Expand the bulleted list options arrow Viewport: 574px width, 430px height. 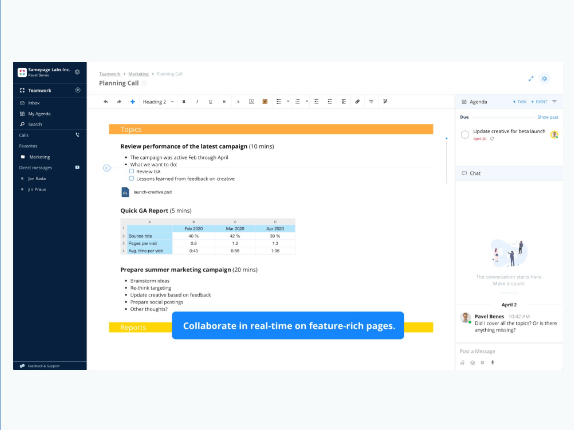coord(288,102)
